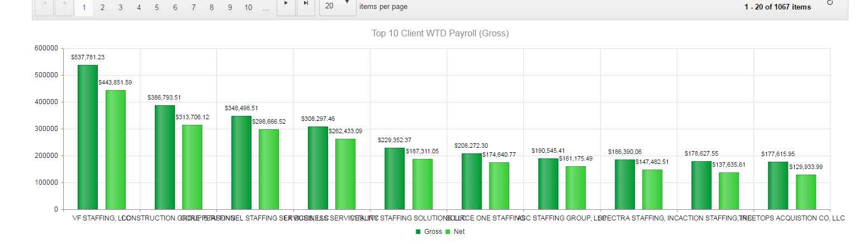Click the Net bar labeled $262,433.09
The height and width of the screenshot is (244, 868).
click(x=345, y=174)
